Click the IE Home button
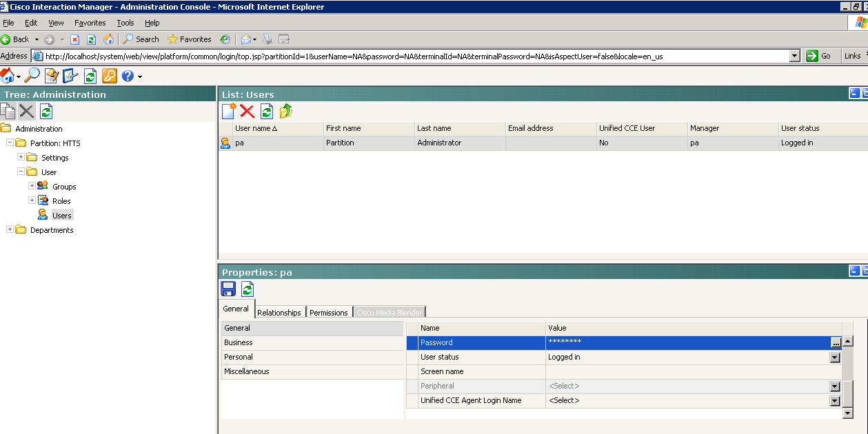This screenshot has width=868, height=434. (108, 39)
